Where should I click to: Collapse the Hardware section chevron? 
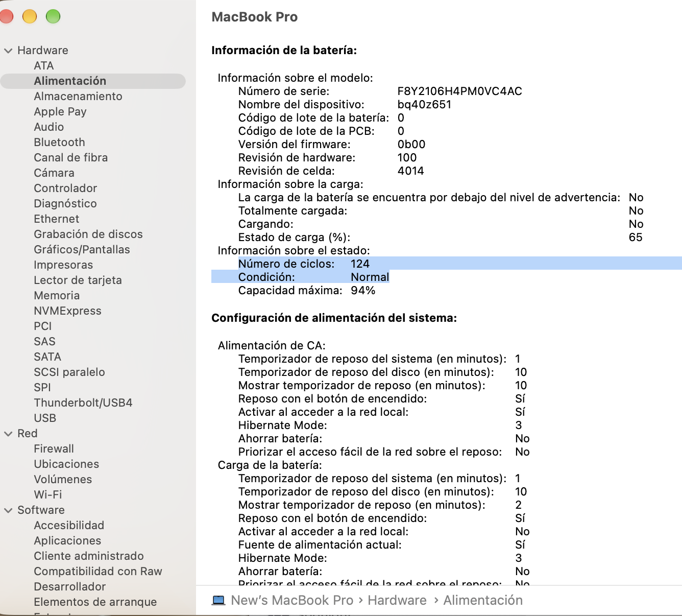pos(8,51)
